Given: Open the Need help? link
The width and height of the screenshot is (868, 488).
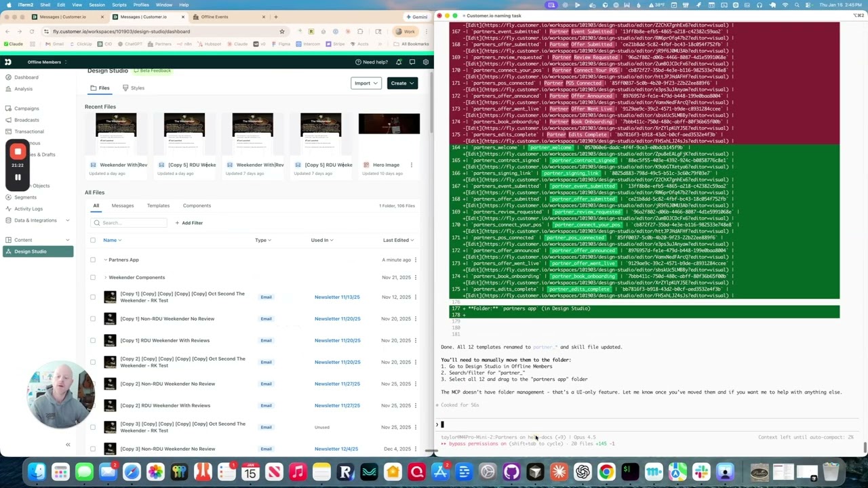Looking at the screenshot, I should [x=371, y=62].
